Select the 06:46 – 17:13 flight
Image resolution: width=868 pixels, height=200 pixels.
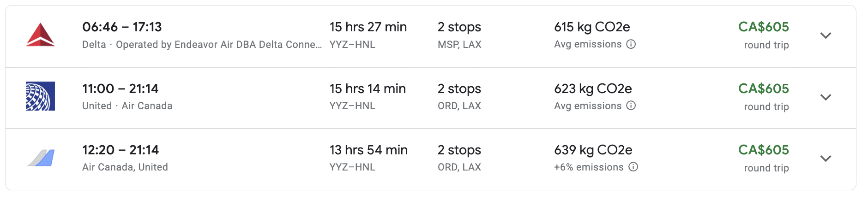tap(122, 27)
